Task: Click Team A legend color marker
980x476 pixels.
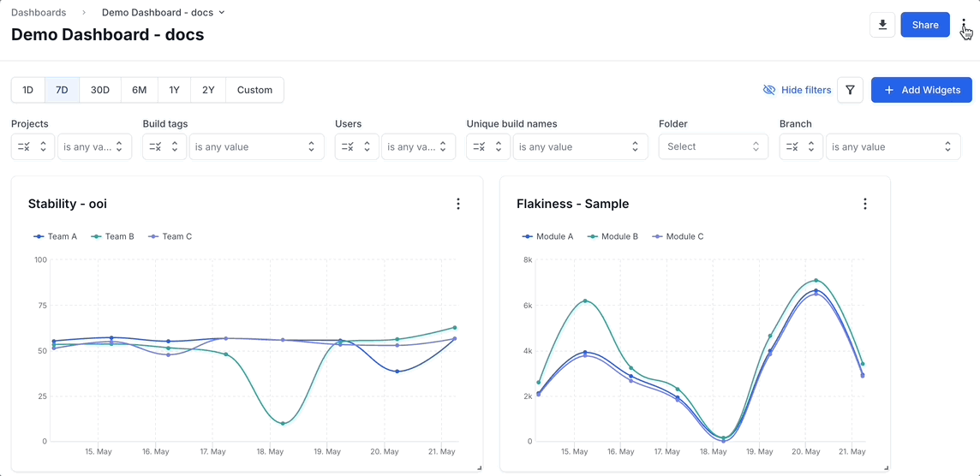Action: 39,236
